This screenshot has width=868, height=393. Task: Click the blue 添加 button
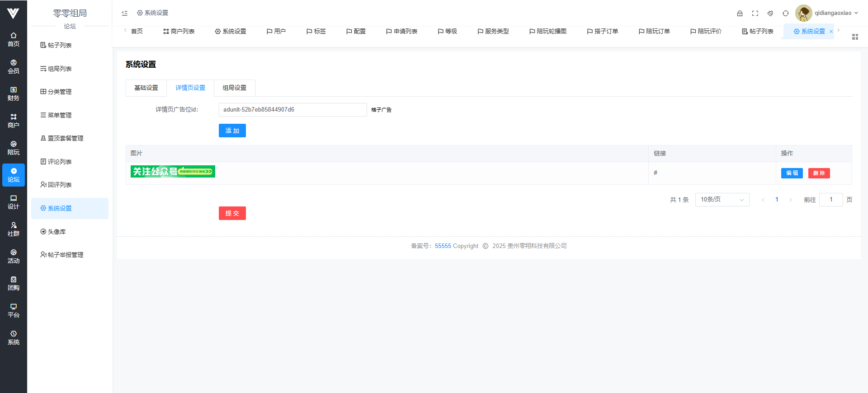coord(232,131)
